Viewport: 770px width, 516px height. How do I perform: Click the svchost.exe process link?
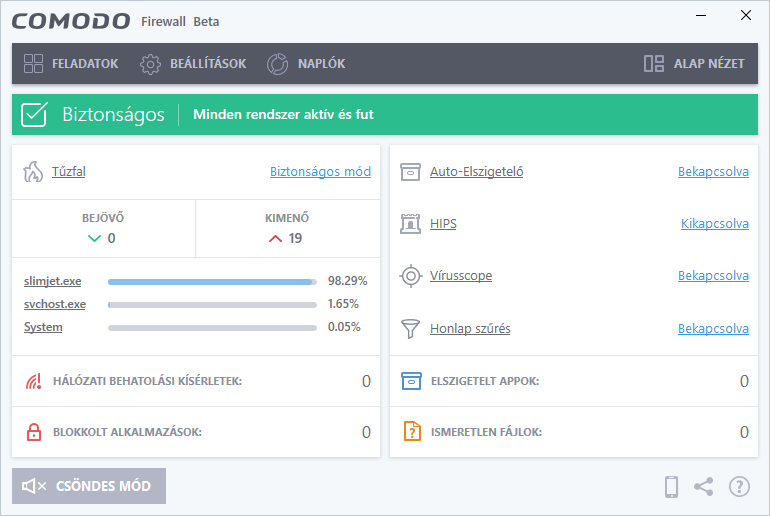[x=55, y=304]
